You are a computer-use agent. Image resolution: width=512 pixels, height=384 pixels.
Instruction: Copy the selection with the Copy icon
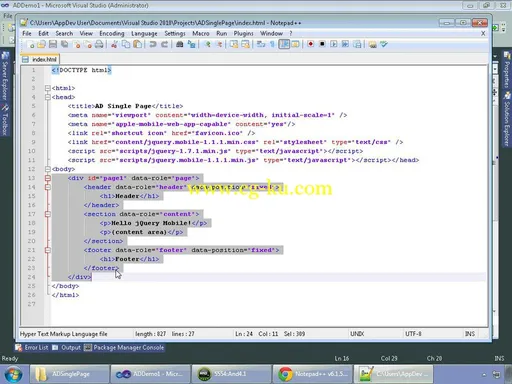tap(126, 44)
